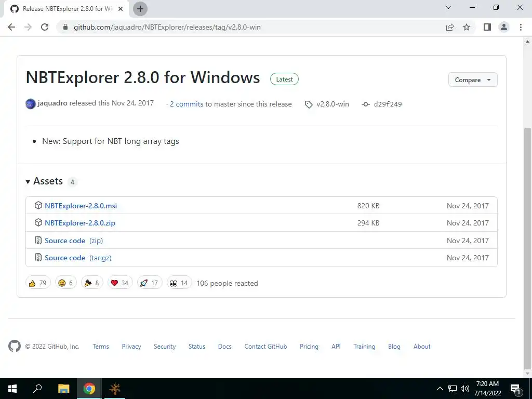Screen dimensions: 532x399
Task: Reload the page with refresh icon
Action: (x=45, y=27)
